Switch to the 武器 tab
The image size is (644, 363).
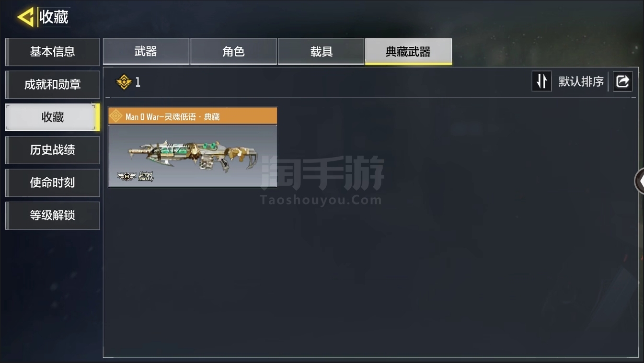pos(146,51)
